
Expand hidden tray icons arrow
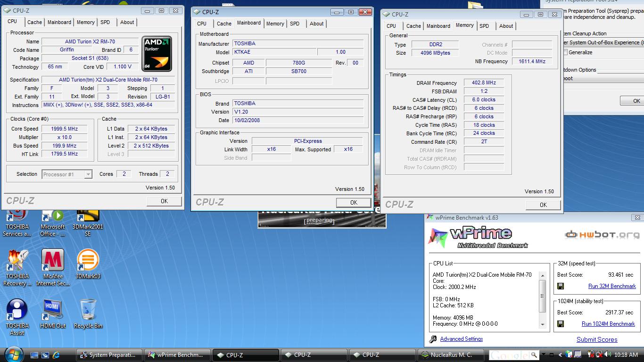point(561,355)
